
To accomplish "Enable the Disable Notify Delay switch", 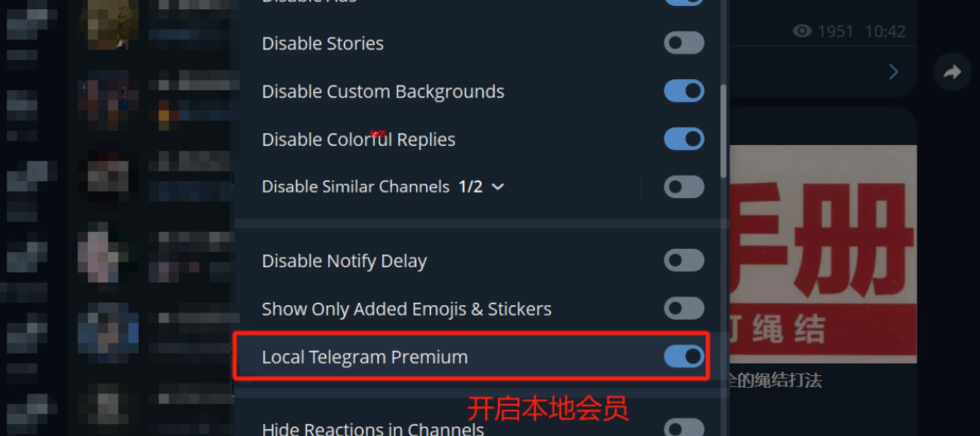I will pyautogui.click(x=684, y=260).
